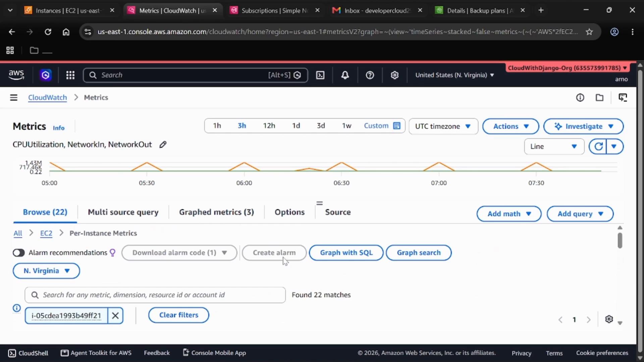Switch to Multi source query tab
644x362 pixels.
tap(123, 212)
